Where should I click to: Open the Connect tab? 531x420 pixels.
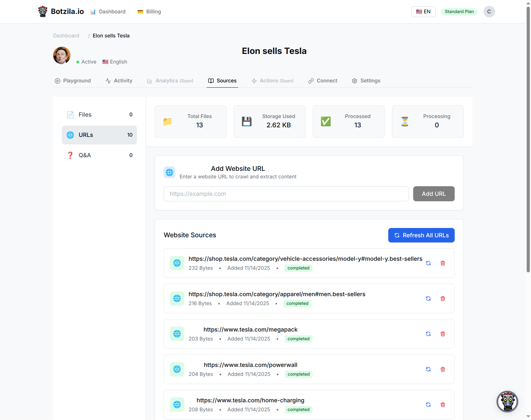click(323, 81)
